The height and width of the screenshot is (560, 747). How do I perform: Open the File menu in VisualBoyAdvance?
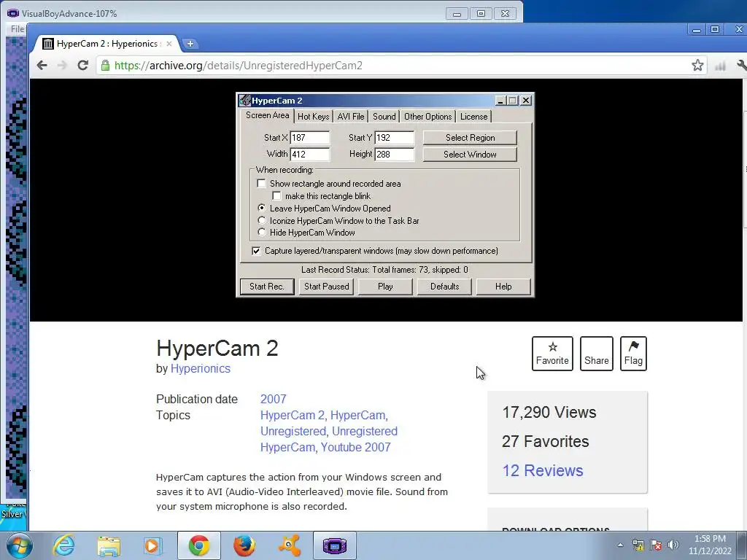click(x=18, y=29)
